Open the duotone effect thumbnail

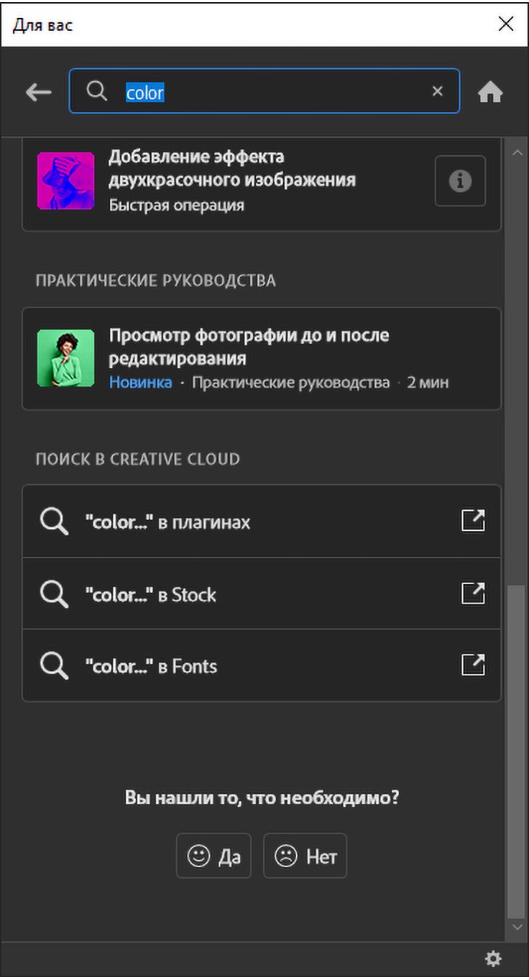coord(65,181)
